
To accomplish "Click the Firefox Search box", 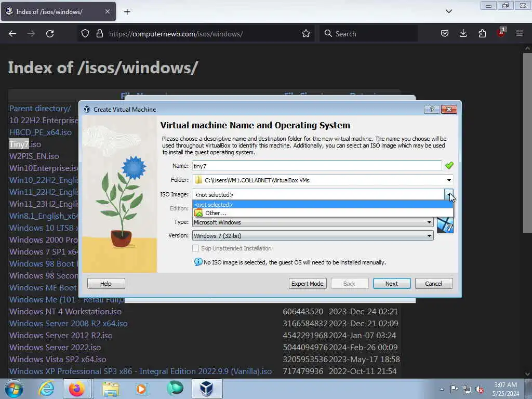I will (368, 34).
